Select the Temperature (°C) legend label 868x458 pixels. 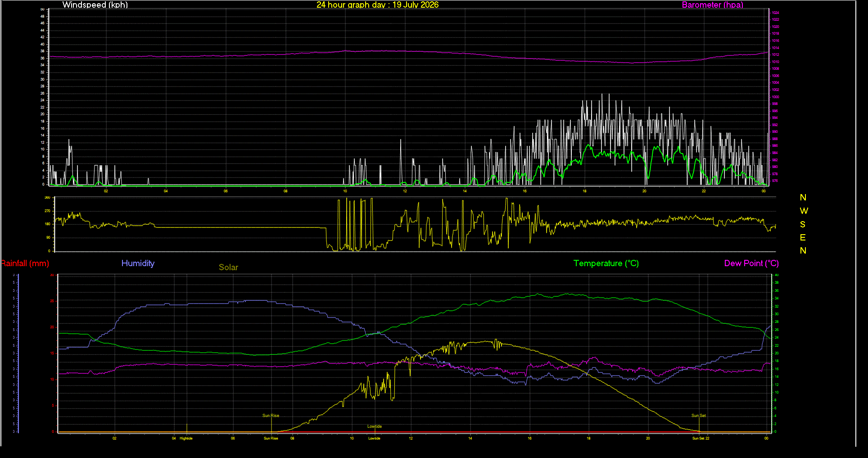click(x=606, y=263)
